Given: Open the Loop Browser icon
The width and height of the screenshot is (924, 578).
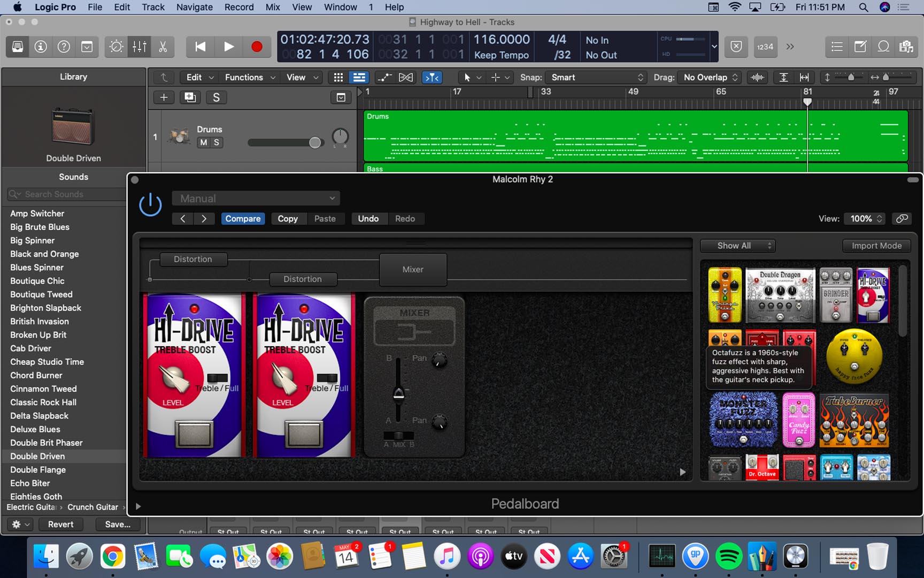Looking at the screenshot, I should (883, 47).
